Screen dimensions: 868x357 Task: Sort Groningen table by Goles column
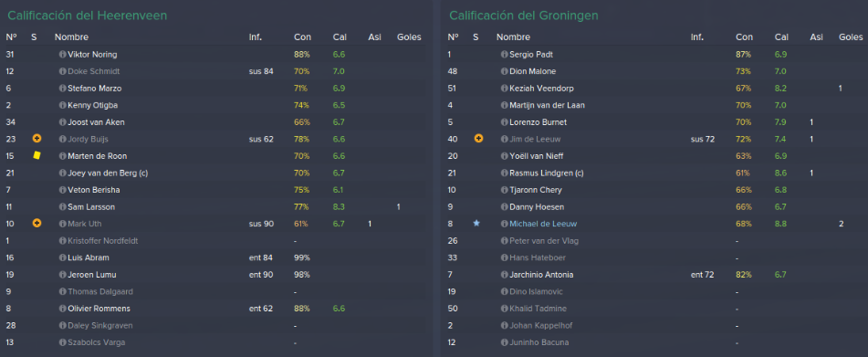point(851,37)
